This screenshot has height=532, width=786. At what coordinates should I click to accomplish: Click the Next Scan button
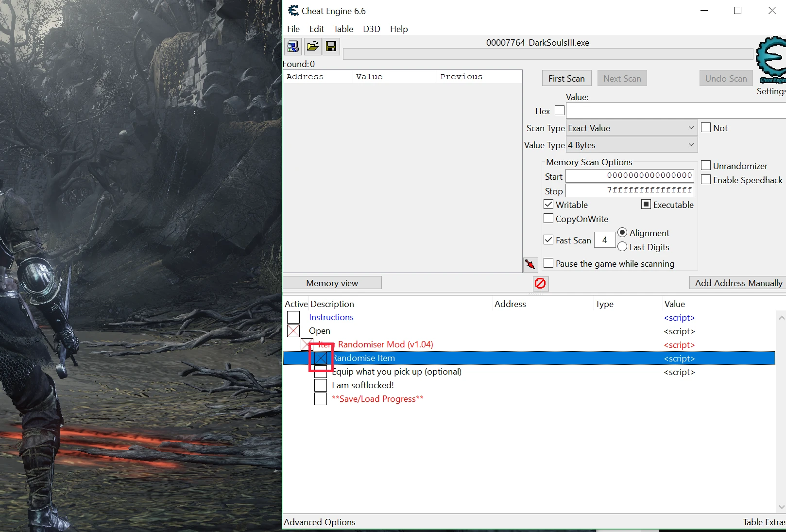622,78
